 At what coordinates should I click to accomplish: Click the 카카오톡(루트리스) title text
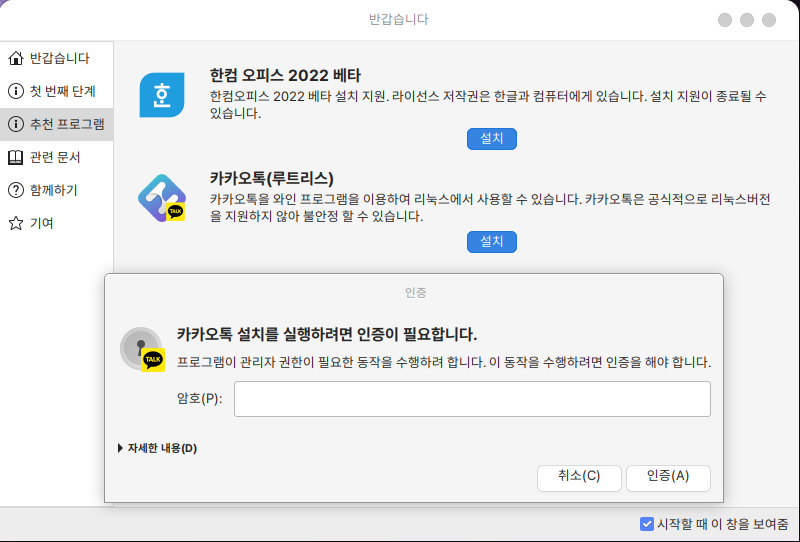pos(271,178)
